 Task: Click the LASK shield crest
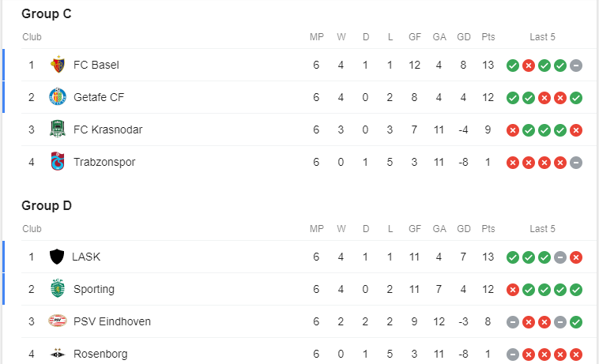click(x=57, y=257)
